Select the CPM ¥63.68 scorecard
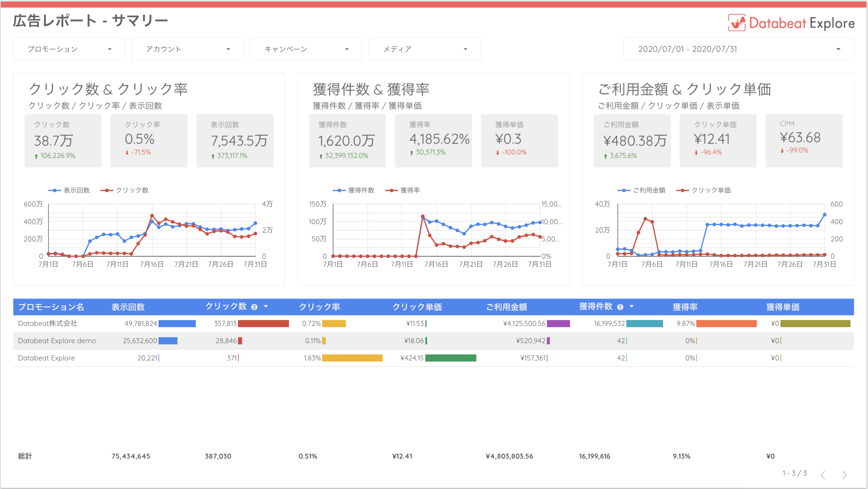This screenshot has height=489, width=868. point(804,141)
